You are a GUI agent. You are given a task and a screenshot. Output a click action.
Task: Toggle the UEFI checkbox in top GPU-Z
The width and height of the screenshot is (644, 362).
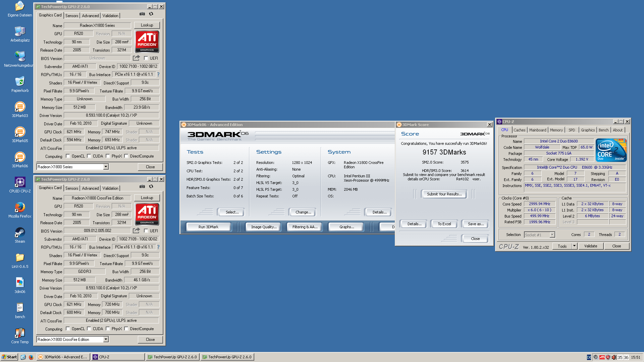(146, 58)
